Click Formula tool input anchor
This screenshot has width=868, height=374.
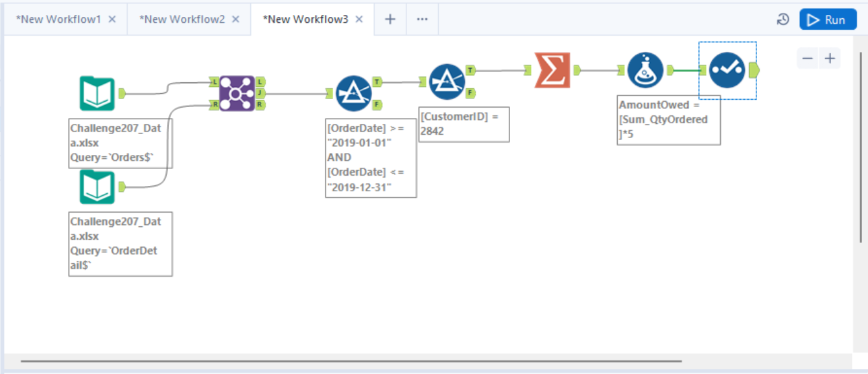coord(621,70)
